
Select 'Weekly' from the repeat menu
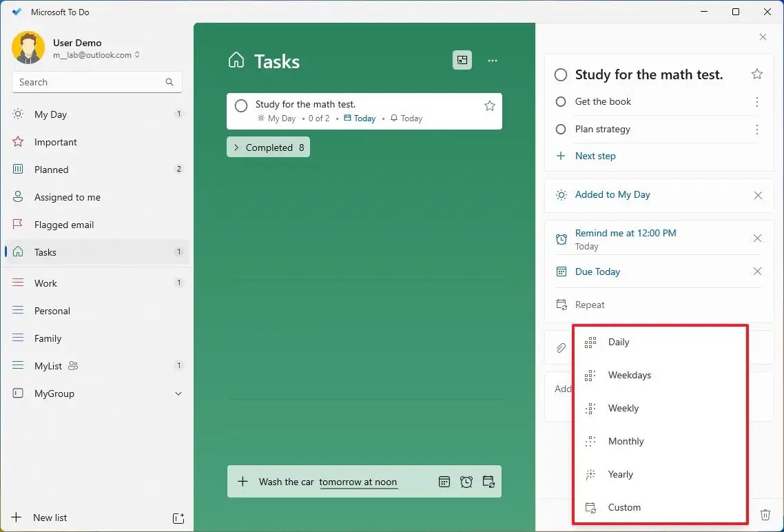click(x=623, y=408)
